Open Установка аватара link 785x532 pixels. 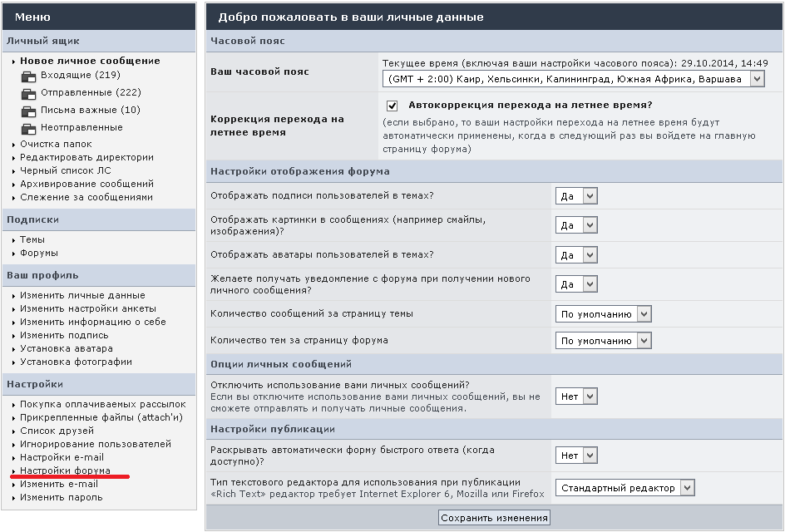[x=67, y=348]
